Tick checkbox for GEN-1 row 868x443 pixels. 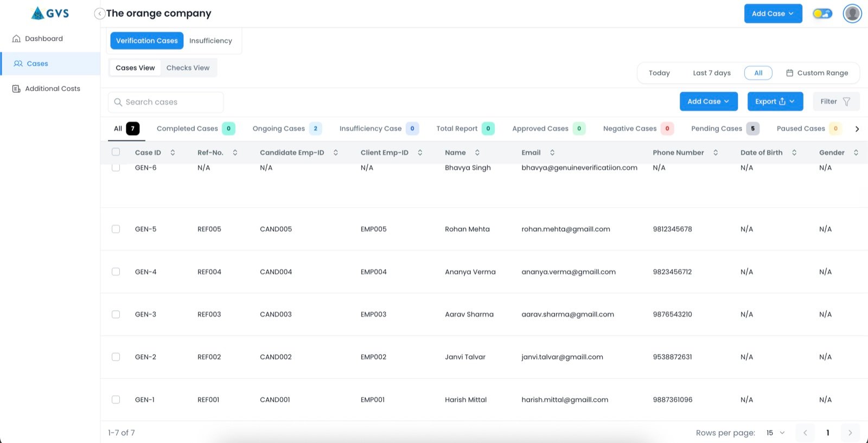(116, 400)
